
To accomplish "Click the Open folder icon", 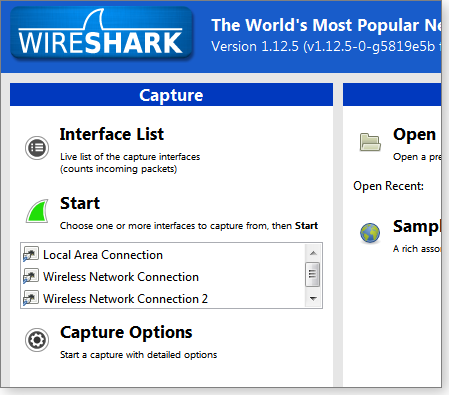I will 370,142.
